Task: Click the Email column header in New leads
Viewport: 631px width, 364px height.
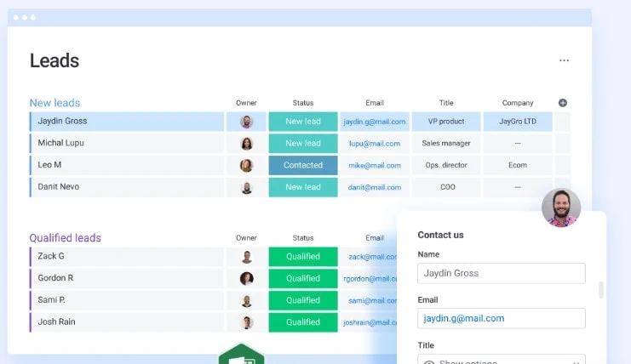Action: [374, 103]
